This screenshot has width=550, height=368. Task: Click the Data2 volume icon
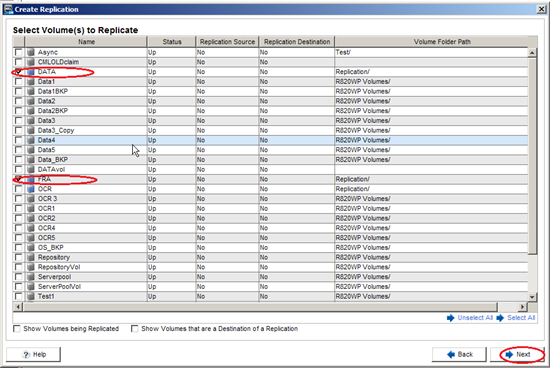[31, 101]
